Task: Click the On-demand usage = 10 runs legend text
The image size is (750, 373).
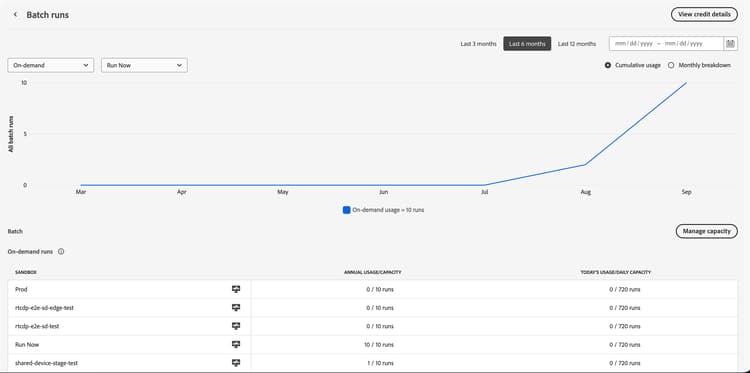Action: [388, 210]
